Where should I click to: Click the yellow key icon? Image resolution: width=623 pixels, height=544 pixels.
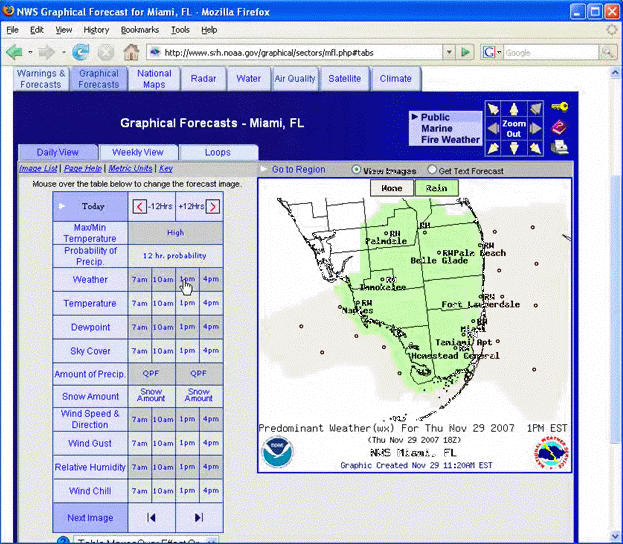point(559,107)
